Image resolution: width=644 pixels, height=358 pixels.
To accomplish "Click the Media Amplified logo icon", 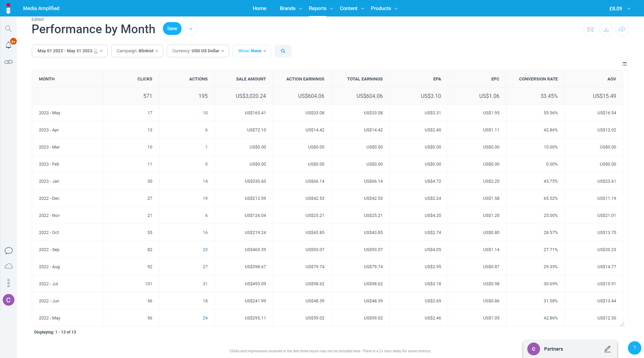I will click(8, 8).
